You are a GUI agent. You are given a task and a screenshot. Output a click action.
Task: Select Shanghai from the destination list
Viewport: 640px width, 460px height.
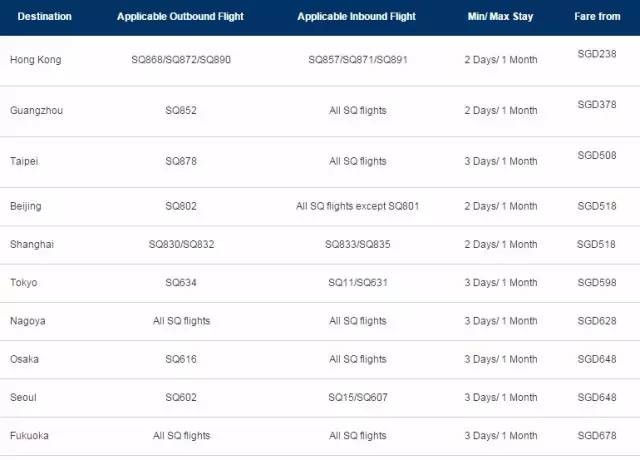coord(30,244)
